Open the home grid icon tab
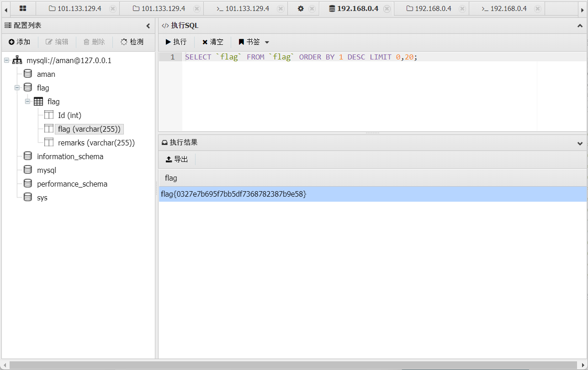588x370 pixels. tap(23, 9)
